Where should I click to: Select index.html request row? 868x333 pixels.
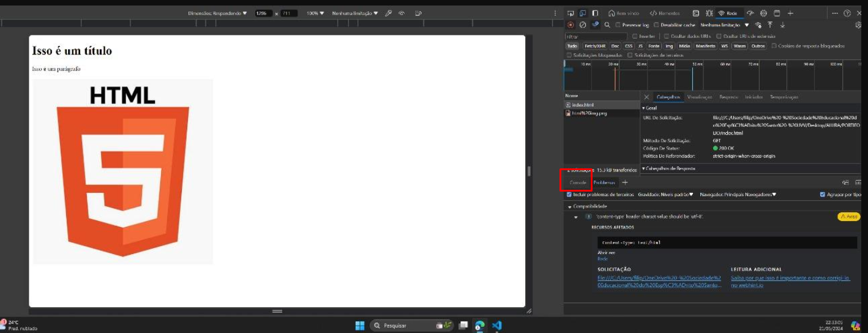coord(601,105)
